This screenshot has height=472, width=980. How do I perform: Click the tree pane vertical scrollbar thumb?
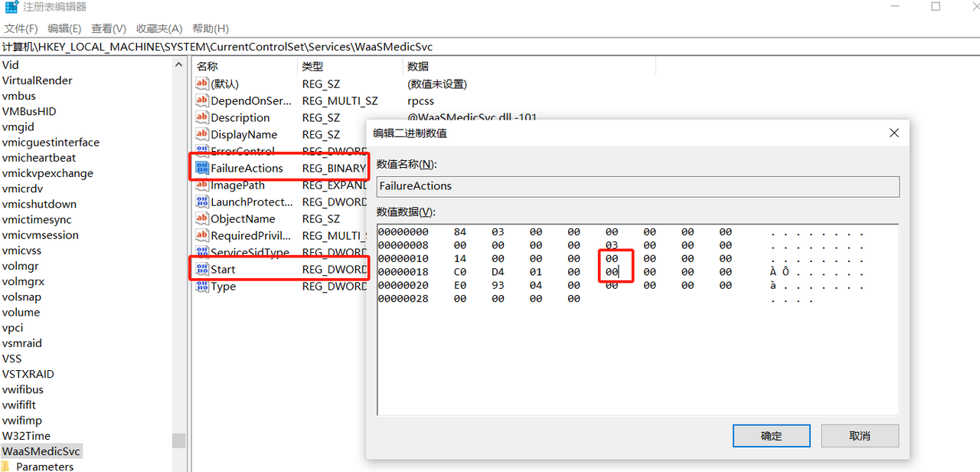[178, 441]
